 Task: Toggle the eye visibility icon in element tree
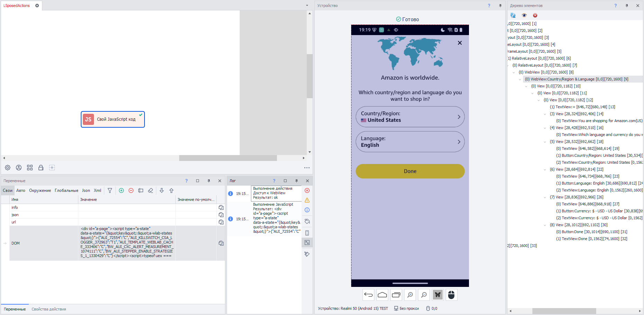524,15
